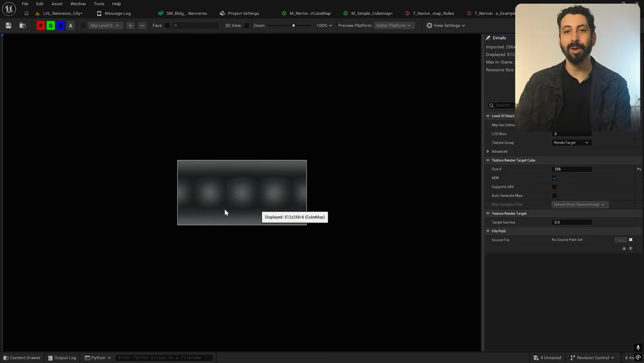Screen dimensions: 644x363
Task: Click the Target Gamma value field
Action: click(572, 222)
